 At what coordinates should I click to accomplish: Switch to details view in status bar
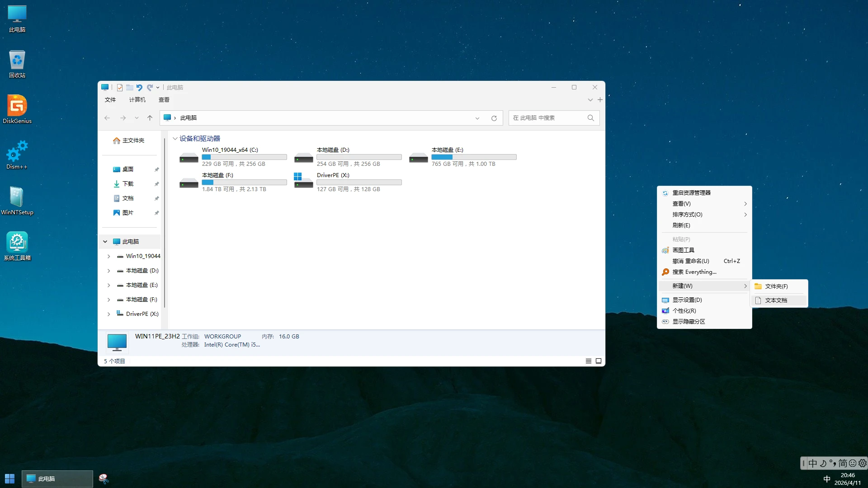589,361
